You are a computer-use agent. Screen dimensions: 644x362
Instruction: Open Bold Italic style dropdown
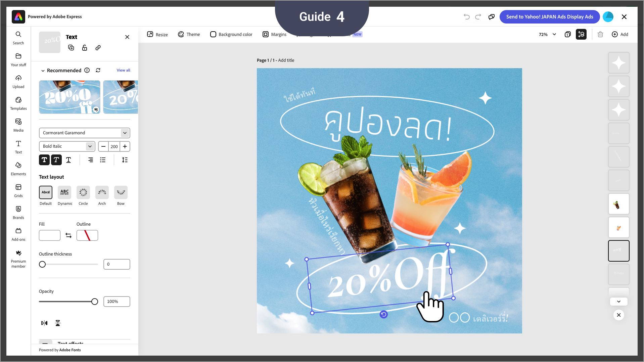[x=67, y=146]
